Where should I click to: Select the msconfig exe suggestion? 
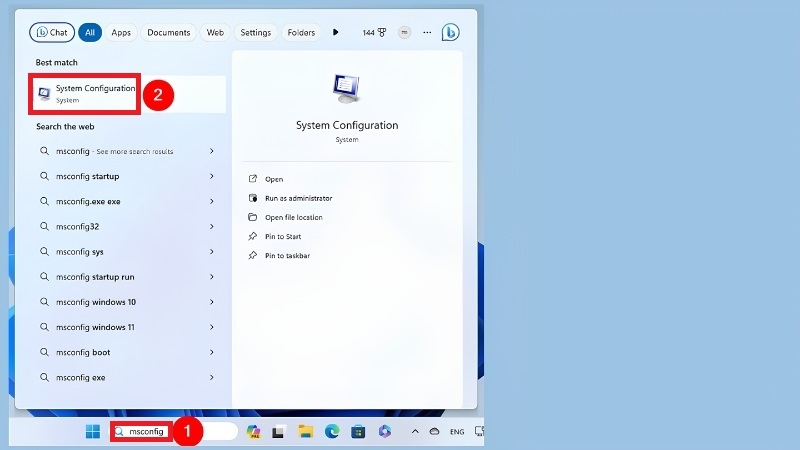(x=127, y=377)
